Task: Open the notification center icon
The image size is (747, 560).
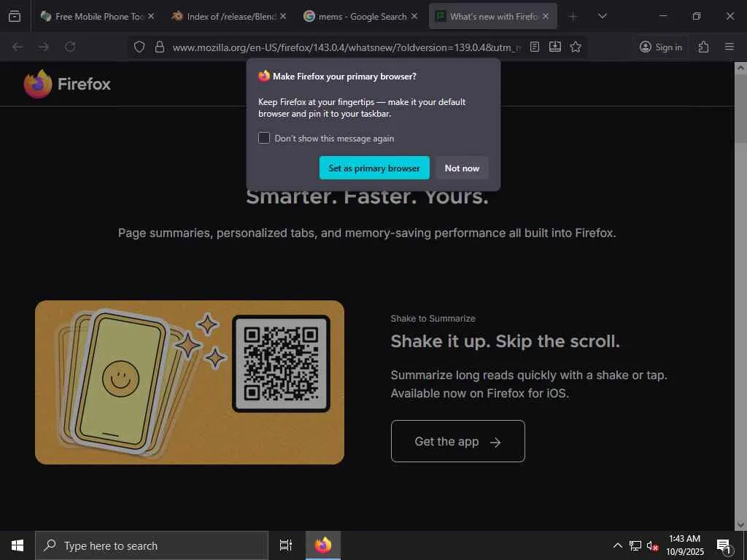Action: click(x=724, y=545)
